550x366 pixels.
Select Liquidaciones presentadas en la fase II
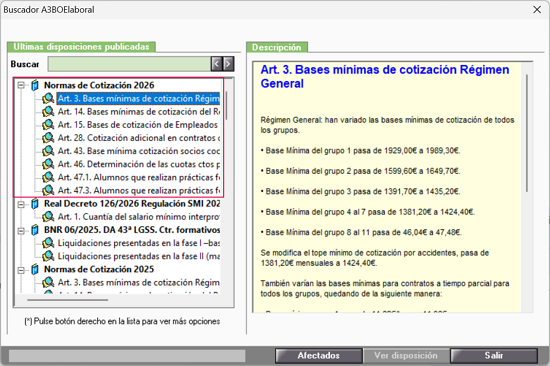(x=139, y=256)
